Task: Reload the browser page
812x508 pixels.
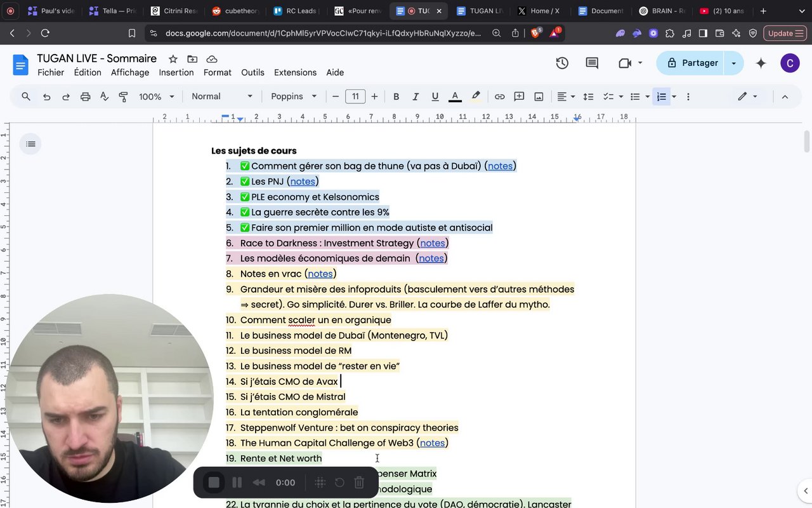Action: coord(45,33)
